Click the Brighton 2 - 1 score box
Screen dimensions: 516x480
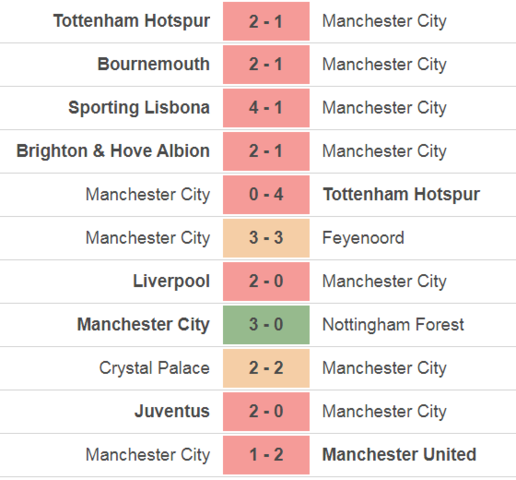[x=266, y=151]
